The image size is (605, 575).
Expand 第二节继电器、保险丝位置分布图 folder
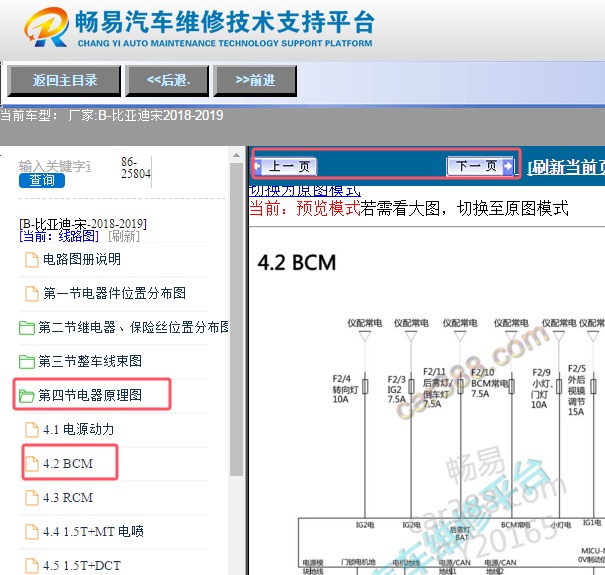pos(133,328)
